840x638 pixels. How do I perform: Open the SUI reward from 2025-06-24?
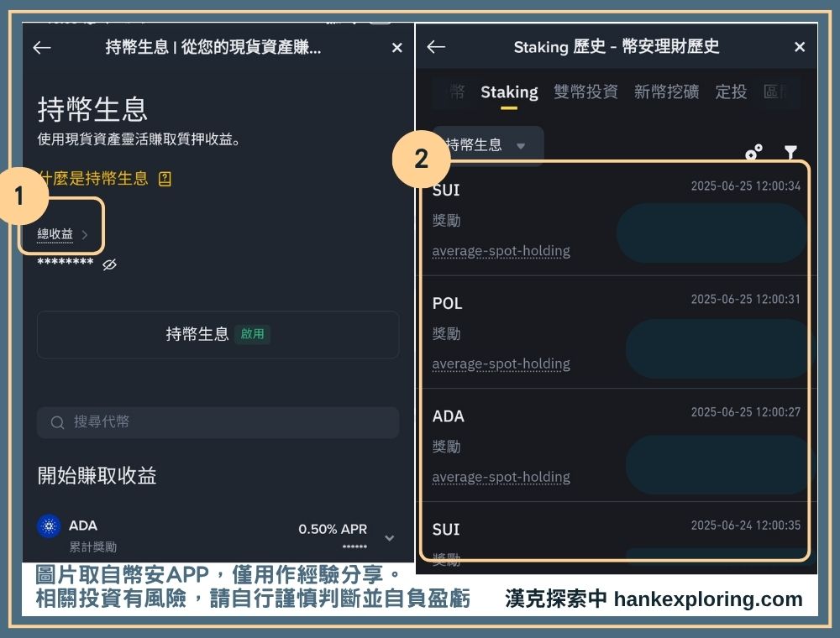[616, 538]
